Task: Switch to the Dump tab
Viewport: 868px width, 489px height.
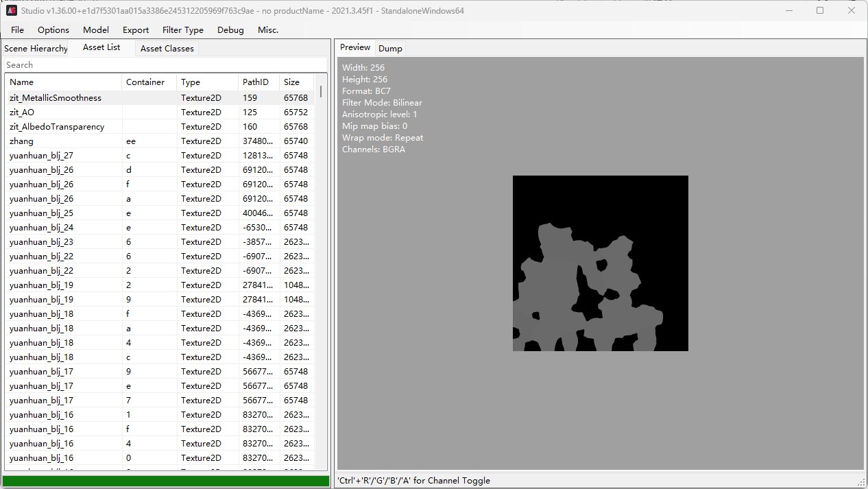Action: (390, 49)
